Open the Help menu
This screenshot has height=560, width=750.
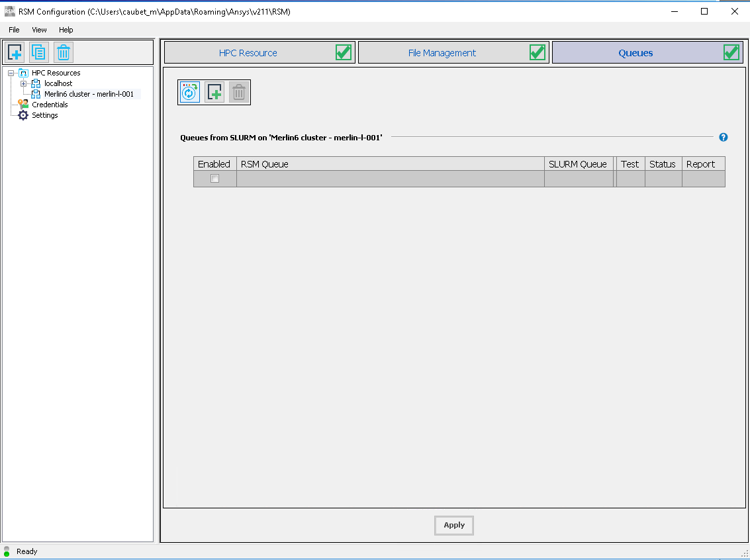tap(66, 30)
